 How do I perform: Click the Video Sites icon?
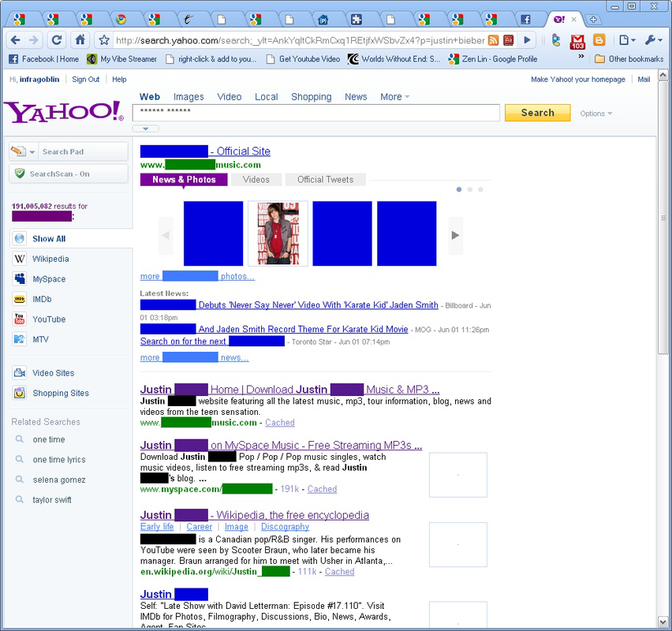coord(19,373)
